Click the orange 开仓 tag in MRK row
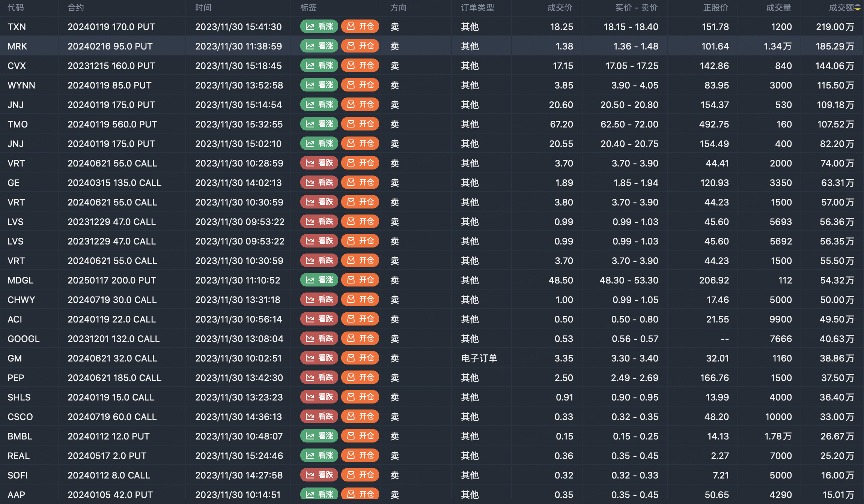 [x=360, y=46]
